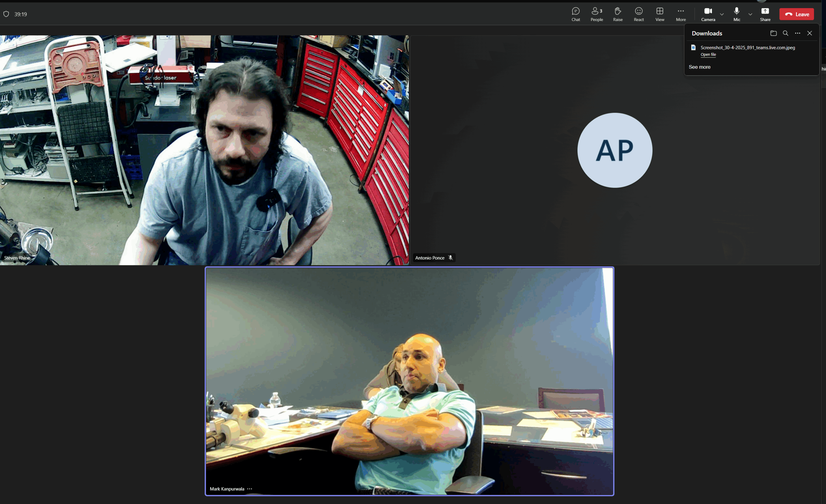Click the Open file link
This screenshot has height=504, width=826.
tap(708, 54)
